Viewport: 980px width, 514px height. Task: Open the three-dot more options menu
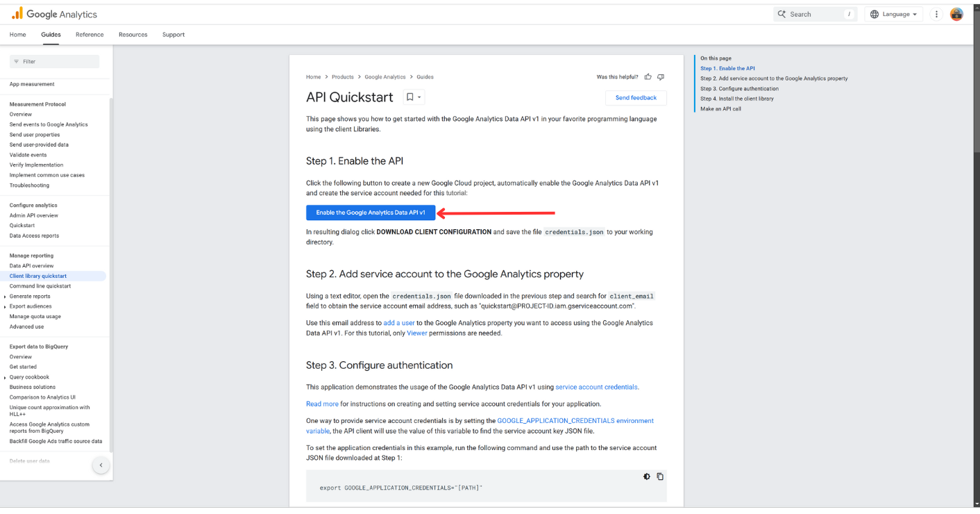tap(936, 14)
